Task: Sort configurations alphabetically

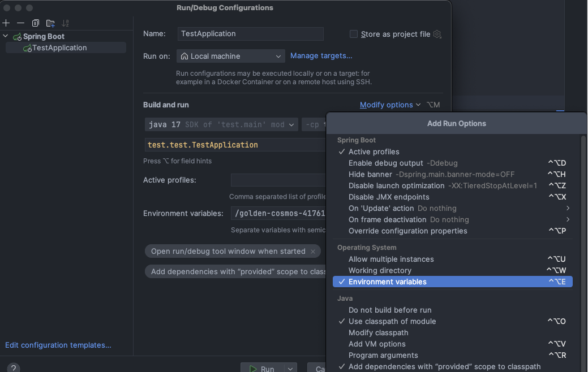Action: point(65,23)
